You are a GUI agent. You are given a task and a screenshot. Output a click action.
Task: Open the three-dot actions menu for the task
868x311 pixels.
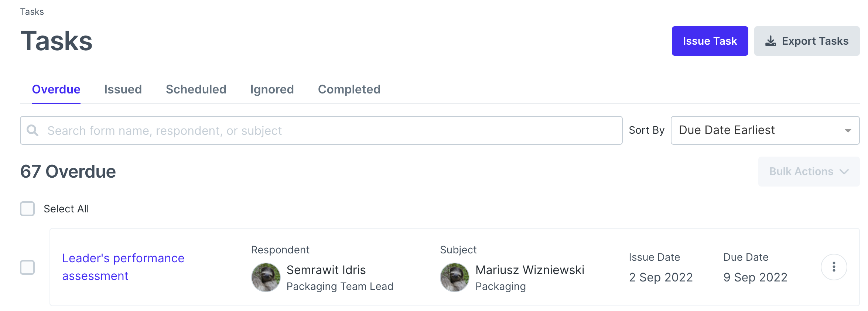(834, 267)
